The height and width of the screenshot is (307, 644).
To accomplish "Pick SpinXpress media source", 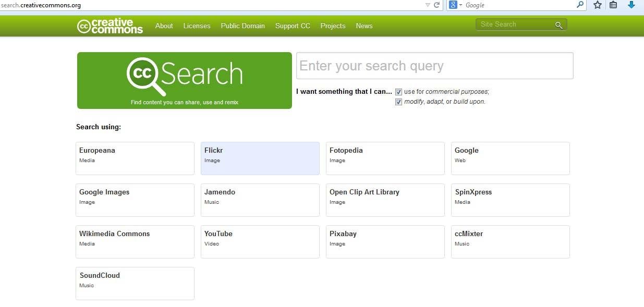I will point(511,200).
